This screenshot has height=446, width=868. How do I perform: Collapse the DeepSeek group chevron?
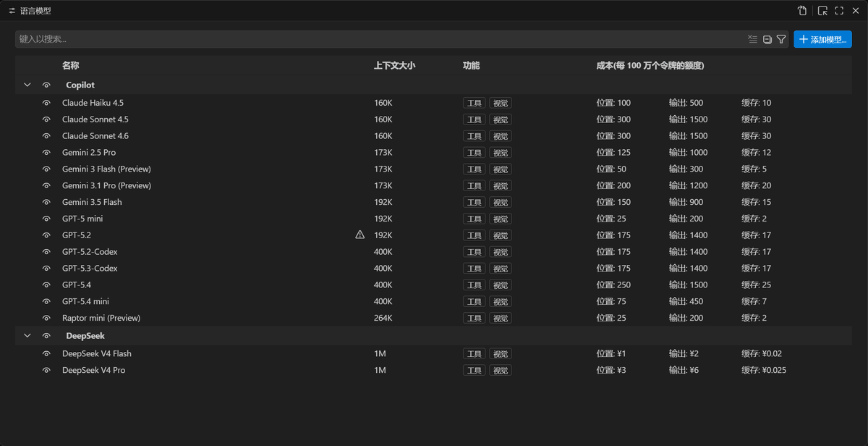pos(27,336)
